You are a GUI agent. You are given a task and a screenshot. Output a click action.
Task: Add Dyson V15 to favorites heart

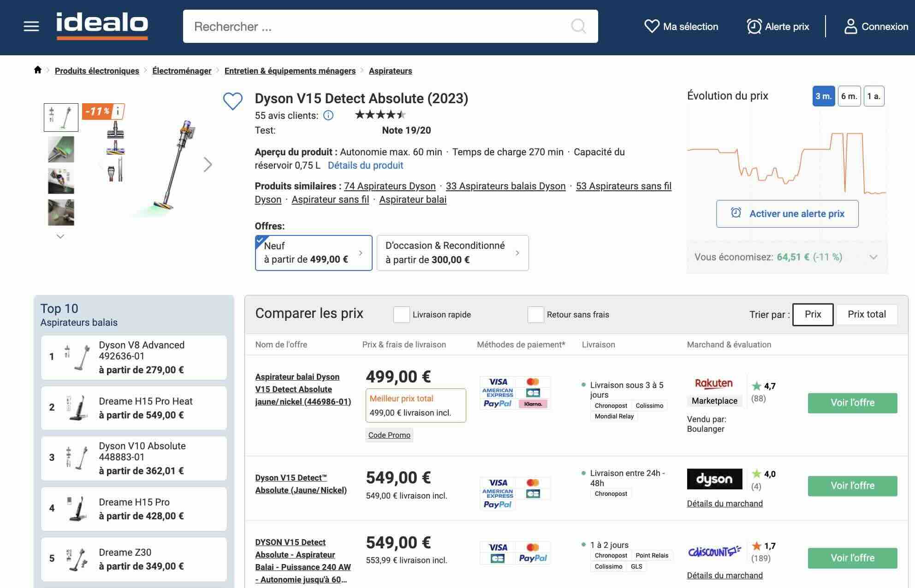pos(232,101)
